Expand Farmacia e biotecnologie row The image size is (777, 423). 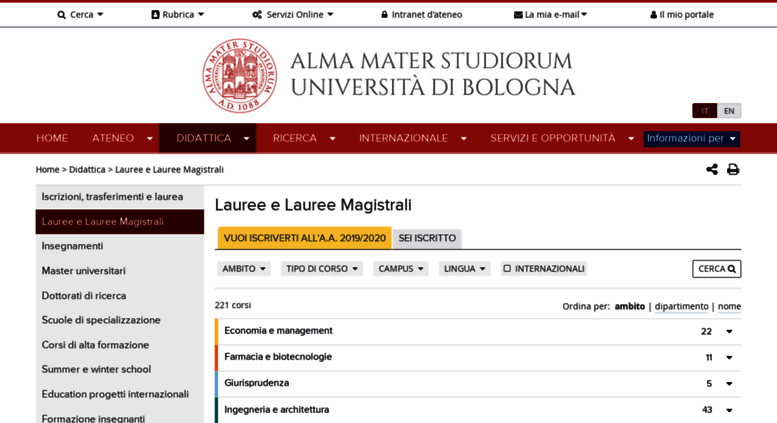pos(478,358)
